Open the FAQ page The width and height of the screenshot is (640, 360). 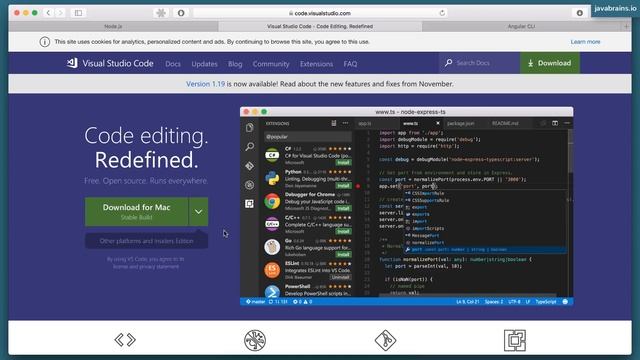(350, 64)
